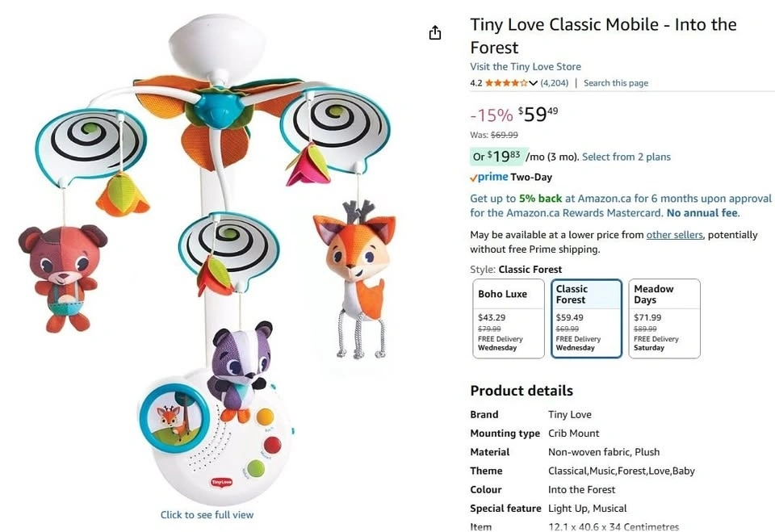The width and height of the screenshot is (775, 532).
Task: View offers from other sellers
Action: click(x=674, y=235)
